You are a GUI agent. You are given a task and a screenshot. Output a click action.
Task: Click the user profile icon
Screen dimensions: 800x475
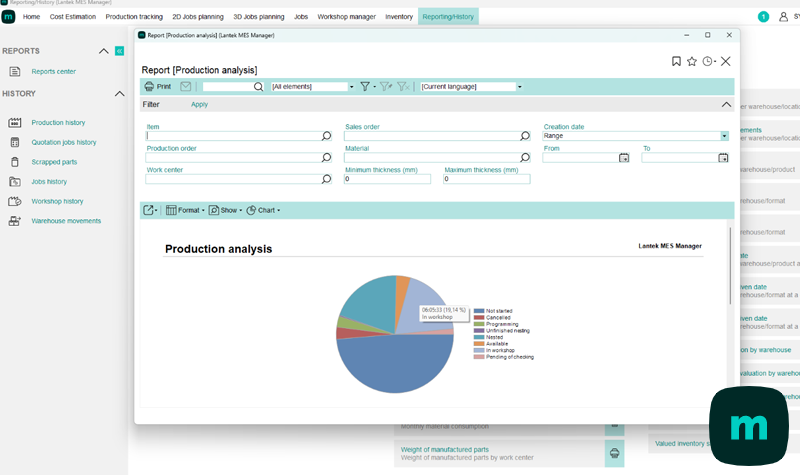pos(783,17)
